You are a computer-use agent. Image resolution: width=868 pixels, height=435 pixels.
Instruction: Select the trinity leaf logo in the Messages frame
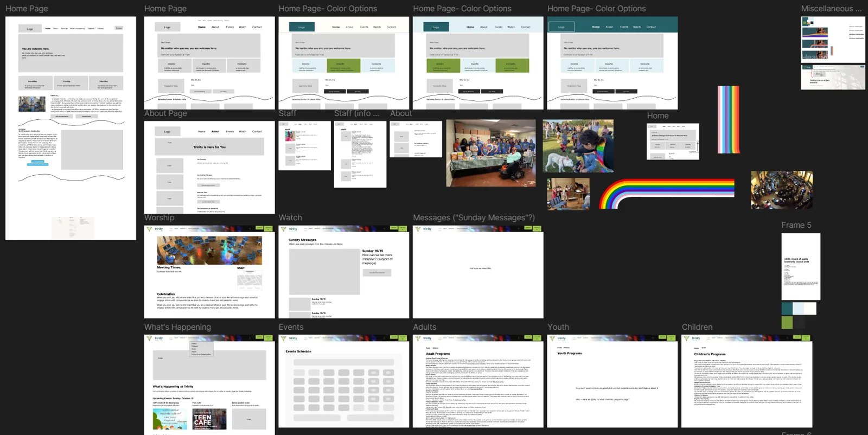[418, 229]
